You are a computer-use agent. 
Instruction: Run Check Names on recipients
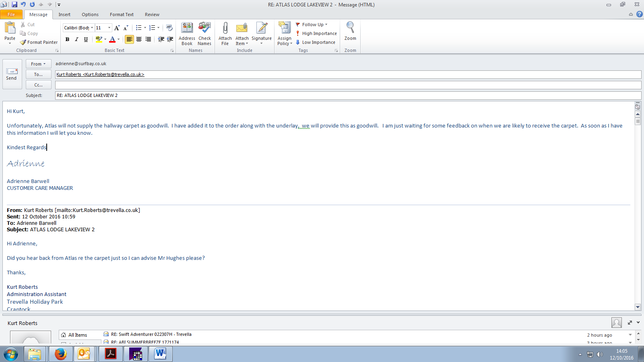coord(204,34)
